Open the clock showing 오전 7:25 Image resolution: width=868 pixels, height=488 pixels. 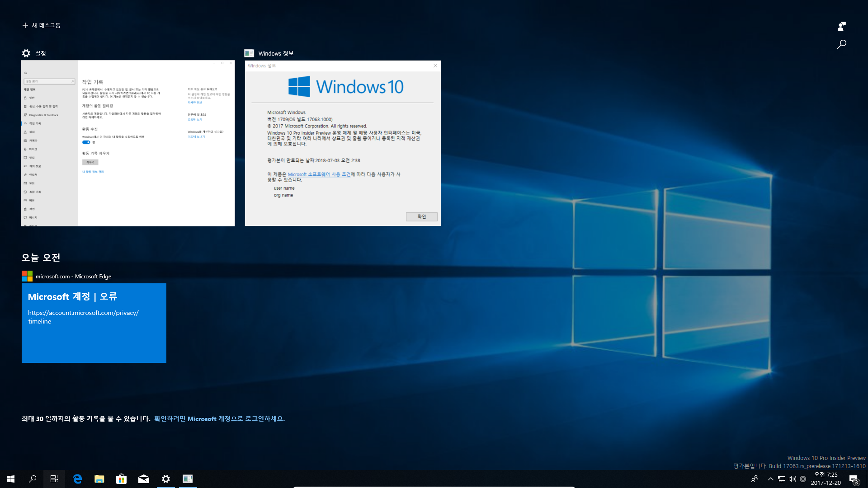click(x=826, y=479)
